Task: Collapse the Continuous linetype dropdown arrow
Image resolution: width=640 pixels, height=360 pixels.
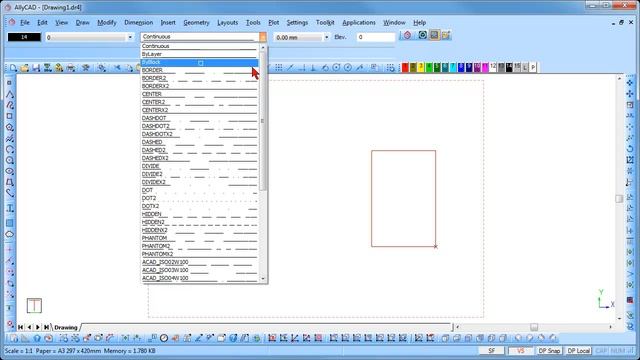Action: click(x=262, y=37)
